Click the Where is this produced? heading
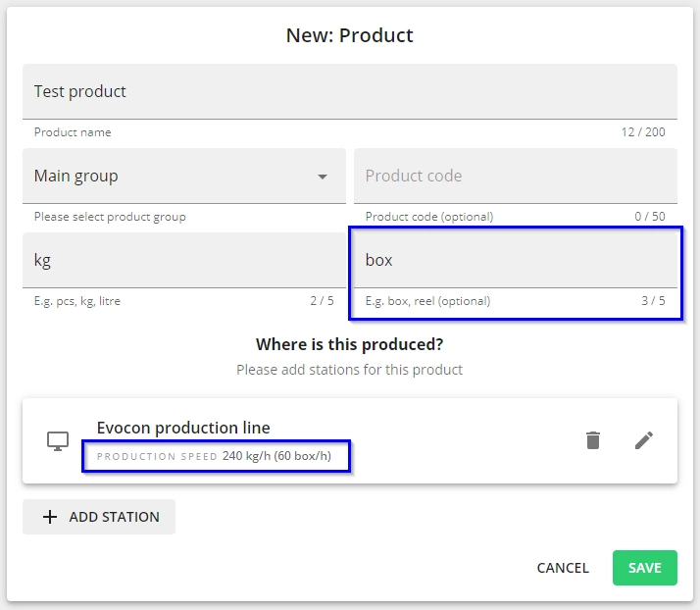 [x=350, y=344]
